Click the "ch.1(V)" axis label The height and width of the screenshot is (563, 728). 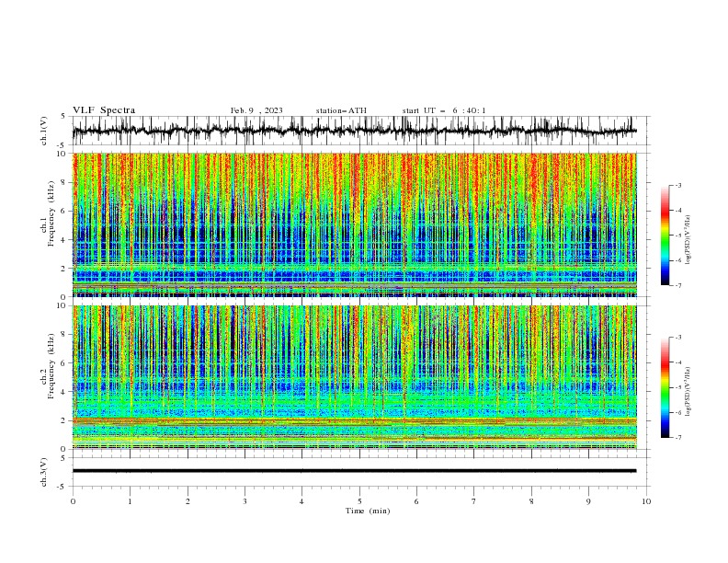pos(44,131)
